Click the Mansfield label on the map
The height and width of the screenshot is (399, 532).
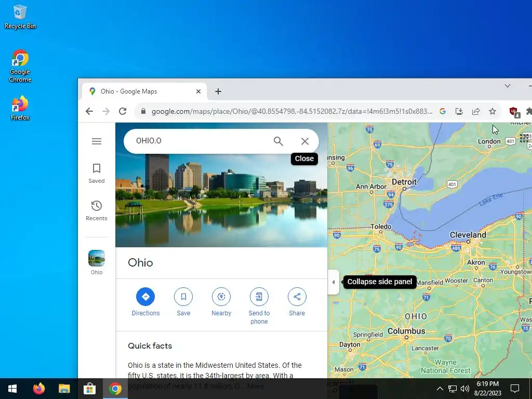(x=430, y=283)
